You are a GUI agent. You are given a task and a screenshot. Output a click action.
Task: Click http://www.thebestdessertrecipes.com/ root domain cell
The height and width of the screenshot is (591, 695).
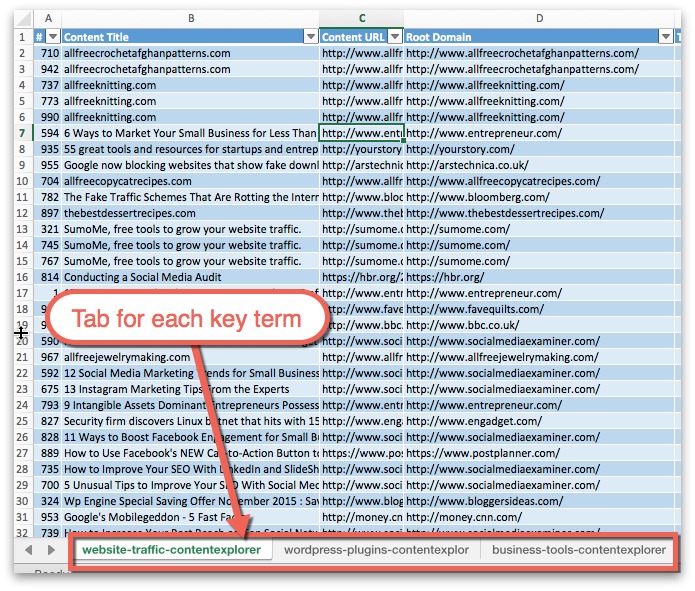(x=539, y=213)
